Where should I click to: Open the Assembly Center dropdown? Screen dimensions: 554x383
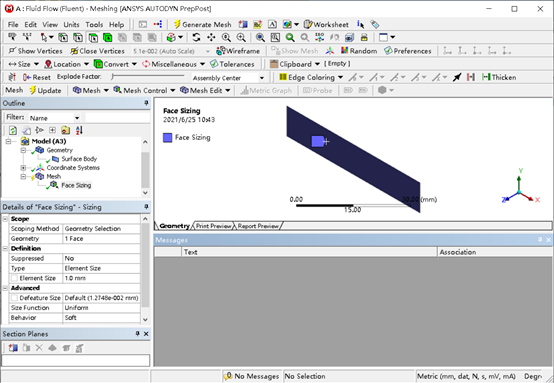pos(228,78)
